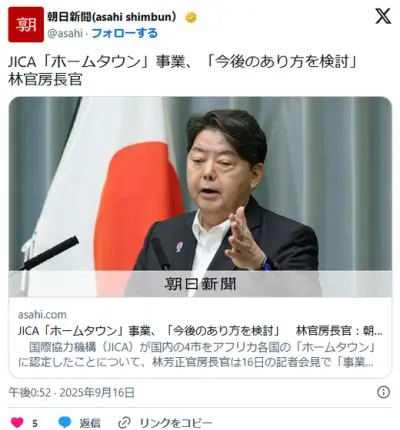Open the JICA article card headline

200,331
